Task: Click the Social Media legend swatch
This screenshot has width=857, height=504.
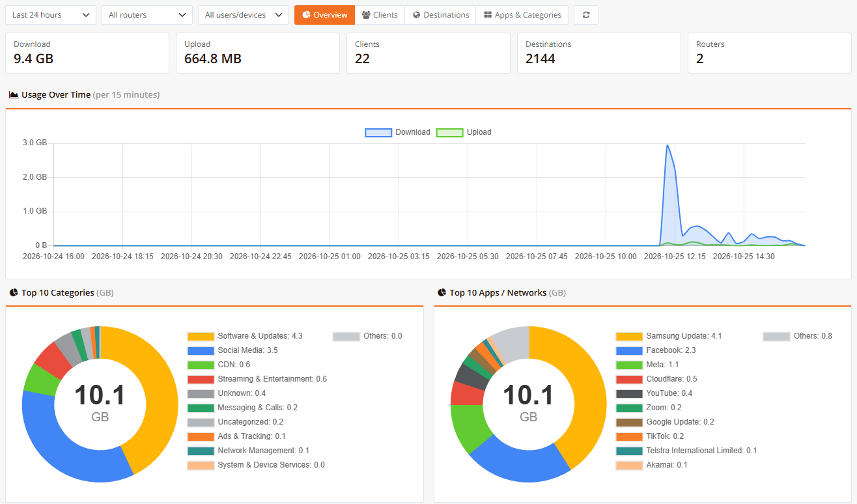Action: [x=201, y=350]
